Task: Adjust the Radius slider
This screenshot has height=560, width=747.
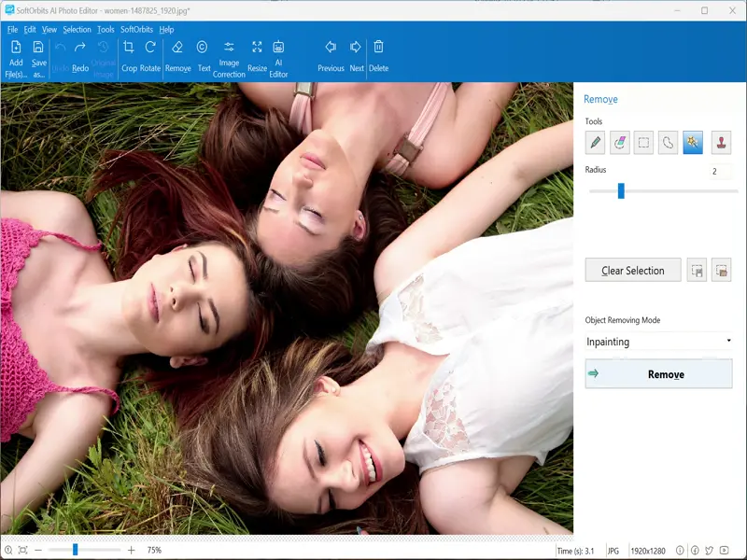Action: point(663,191)
